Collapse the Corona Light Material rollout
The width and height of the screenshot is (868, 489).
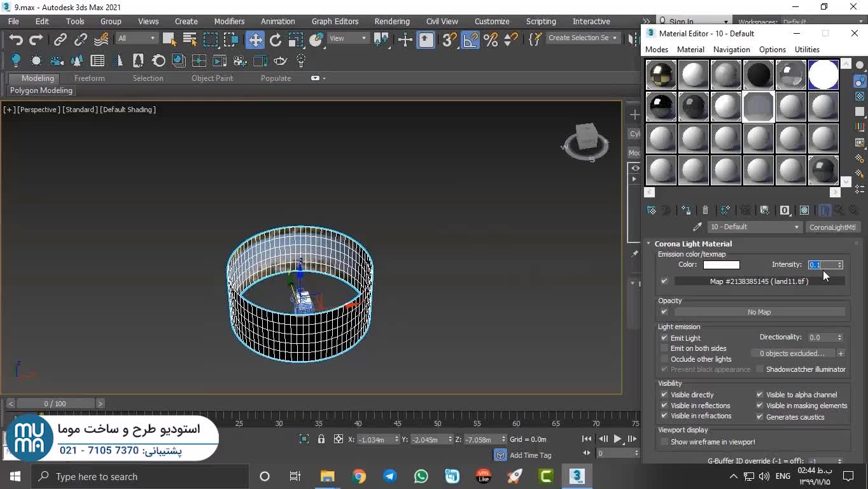pos(693,244)
